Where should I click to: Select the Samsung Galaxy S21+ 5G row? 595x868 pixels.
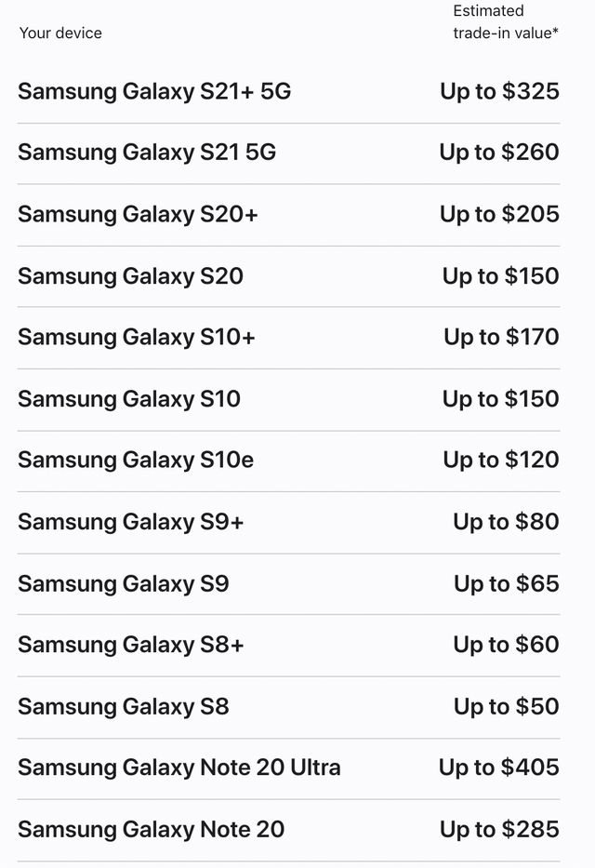pyautogui.click(x=154, y=91)
